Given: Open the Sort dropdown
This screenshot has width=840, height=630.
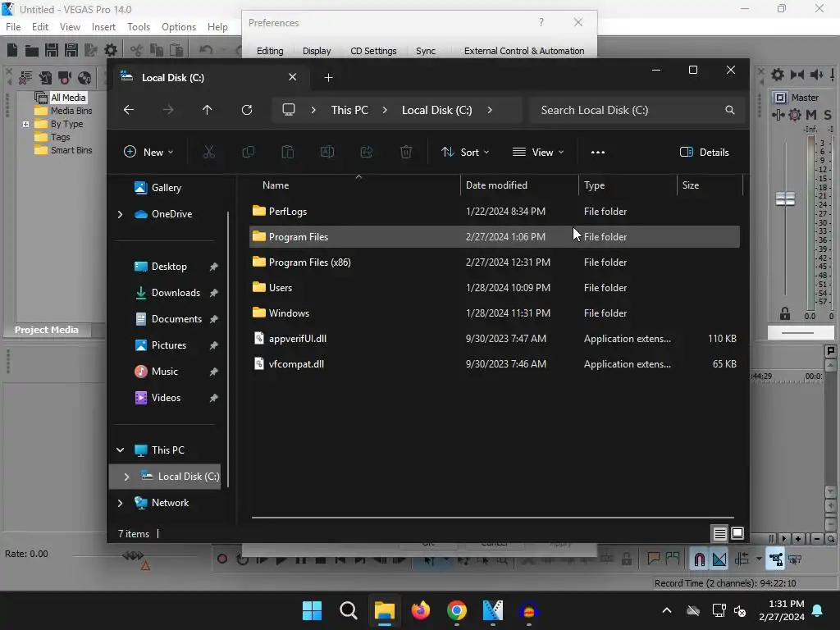Looking at the screenshot, I should tap(465, 152).
